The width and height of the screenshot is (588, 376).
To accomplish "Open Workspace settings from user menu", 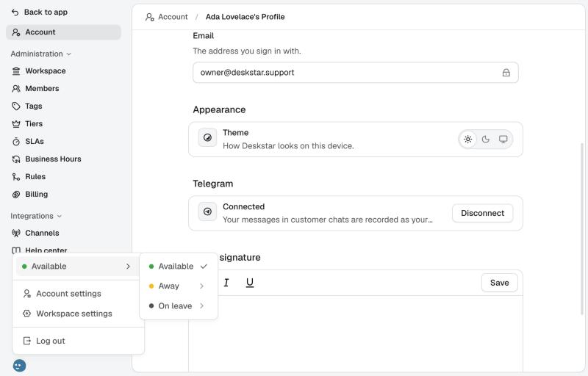I will coord(78,314).
